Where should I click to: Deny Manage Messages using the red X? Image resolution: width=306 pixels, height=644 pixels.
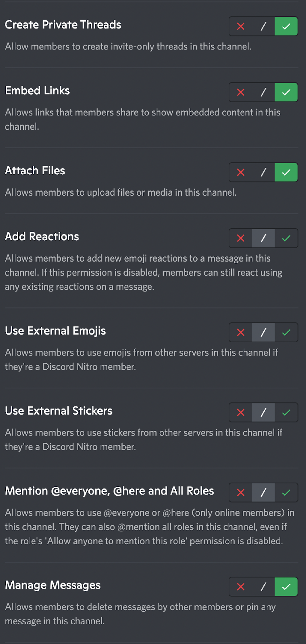tap(241, 587)
